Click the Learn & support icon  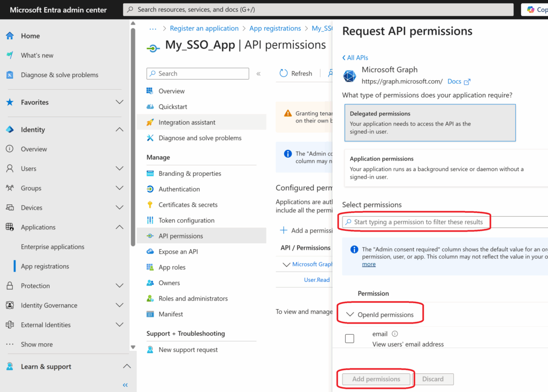coord(10,366)
